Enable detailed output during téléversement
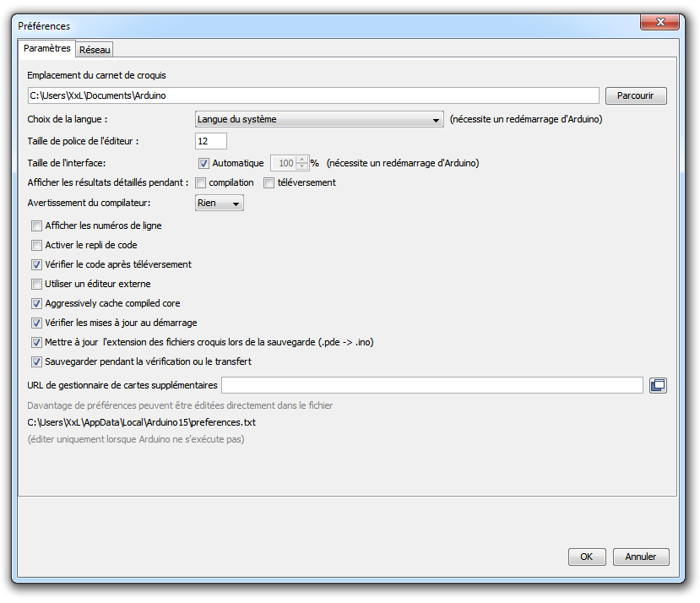700x603 pixels. pos(269,182)
